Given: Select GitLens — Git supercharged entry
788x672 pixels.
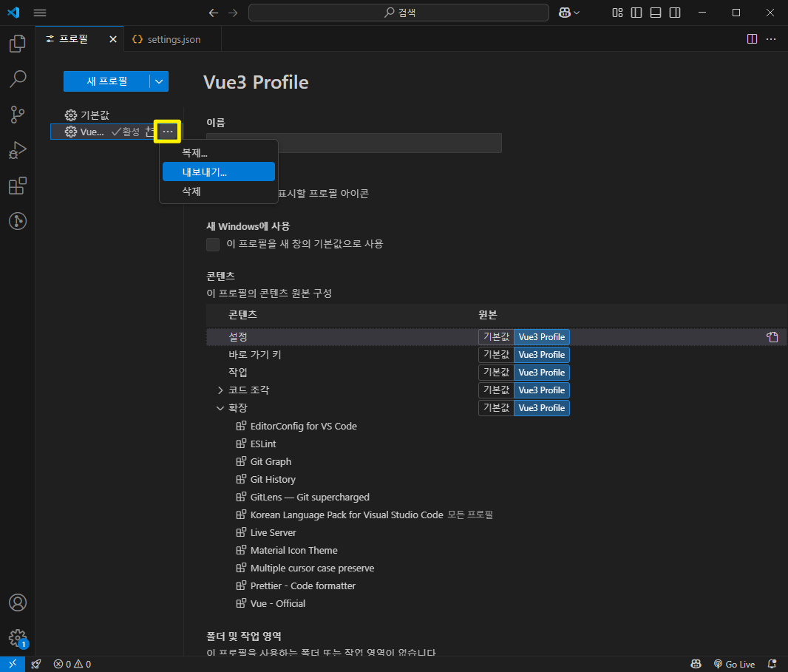Looking at the screenshot, I should click(x=303, y=497).
